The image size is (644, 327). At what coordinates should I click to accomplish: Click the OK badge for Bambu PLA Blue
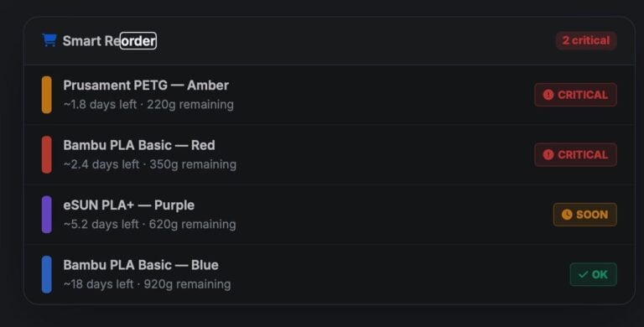[593, 274]
